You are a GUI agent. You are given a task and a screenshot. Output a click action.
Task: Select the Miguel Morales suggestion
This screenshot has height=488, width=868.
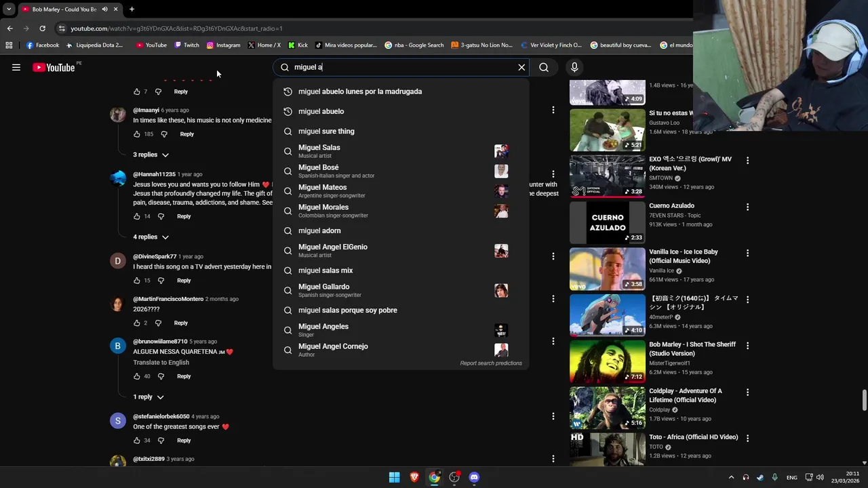coord(401,211)
